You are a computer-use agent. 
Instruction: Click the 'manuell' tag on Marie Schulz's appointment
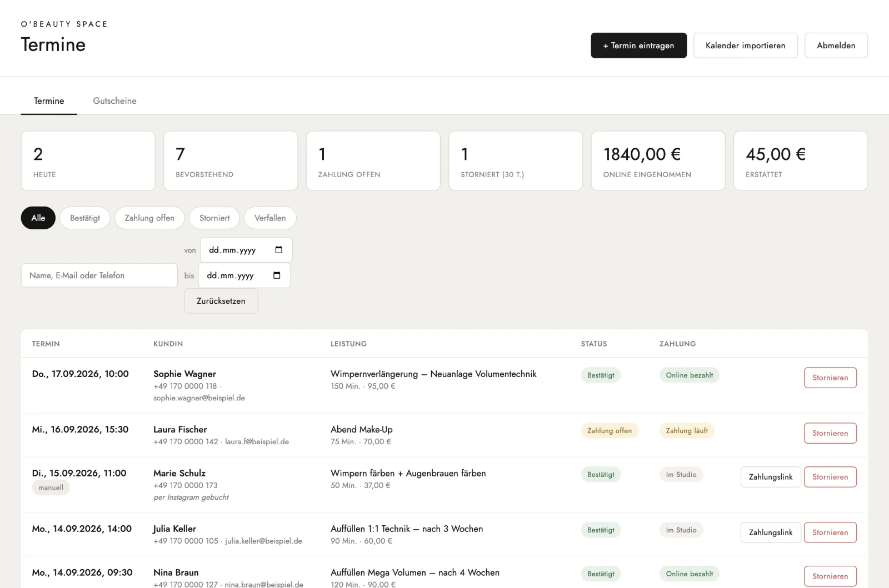click(x=51, y=488)
